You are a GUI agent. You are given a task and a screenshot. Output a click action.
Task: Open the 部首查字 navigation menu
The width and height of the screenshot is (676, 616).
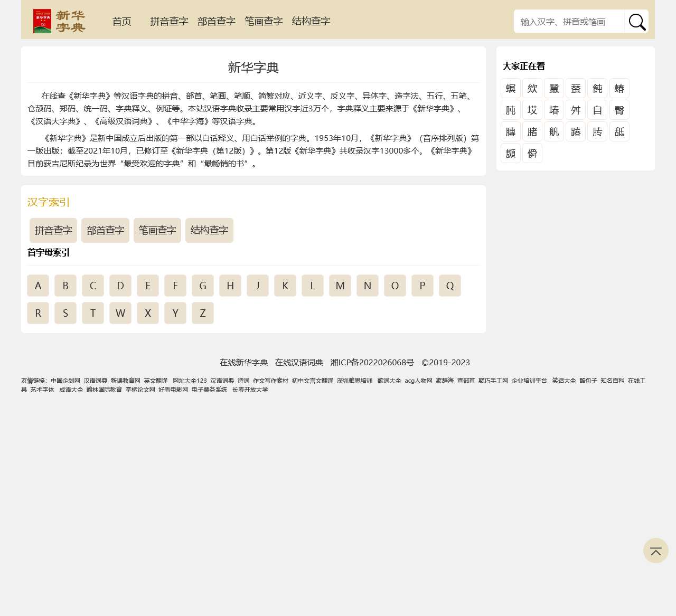point(216,21)
